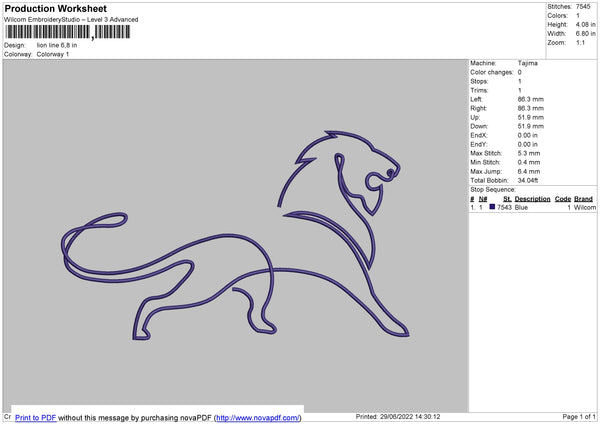Select the Colorway 1 value
Image resolution: width=600 pixels, height=424 pixels.
53,54
